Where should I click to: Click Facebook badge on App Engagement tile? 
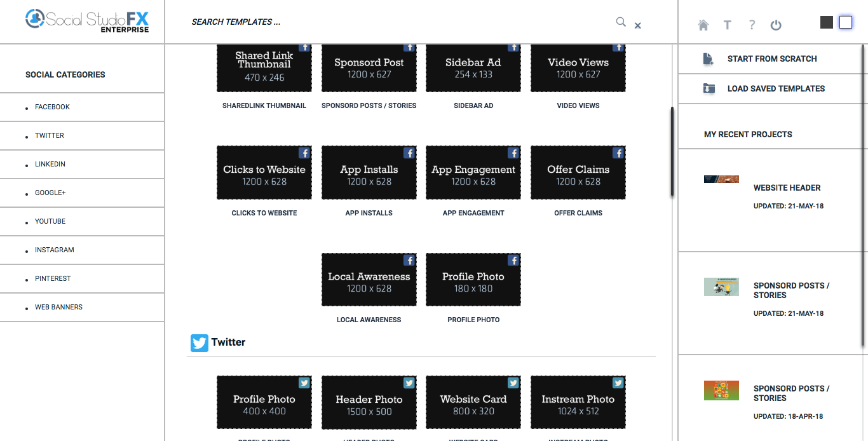pos(513,153)
